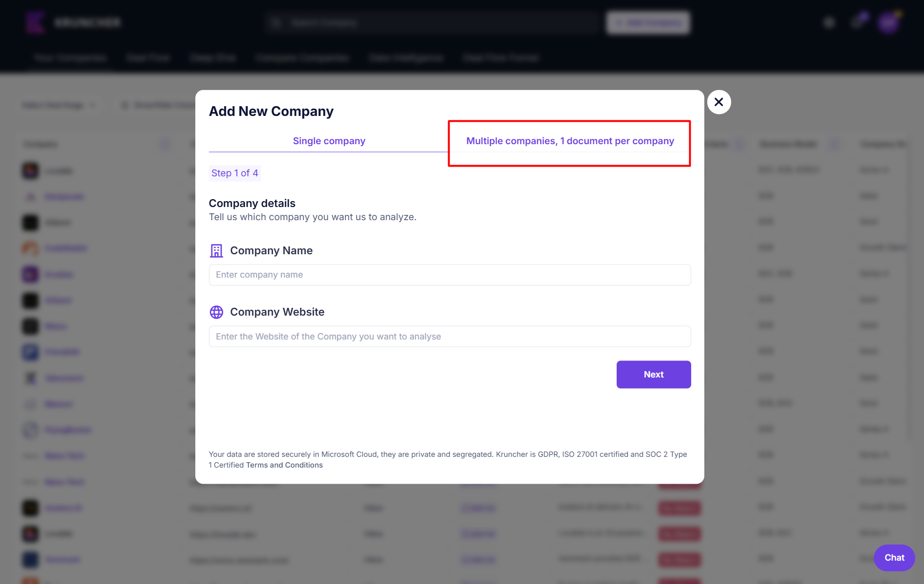This screenshot has width=924, height=584.
Task: Focus the Enter company name field
Action: click(450, 275)
